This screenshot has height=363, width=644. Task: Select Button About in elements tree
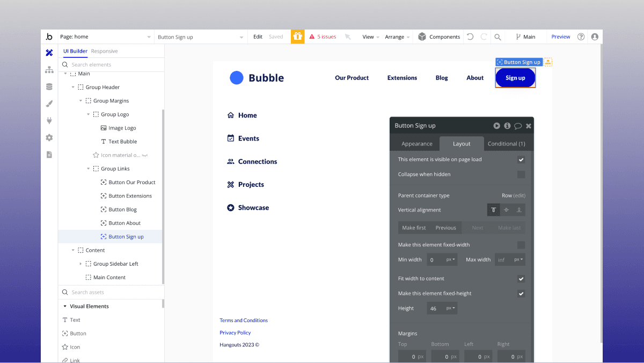click(x=125, y=223)
